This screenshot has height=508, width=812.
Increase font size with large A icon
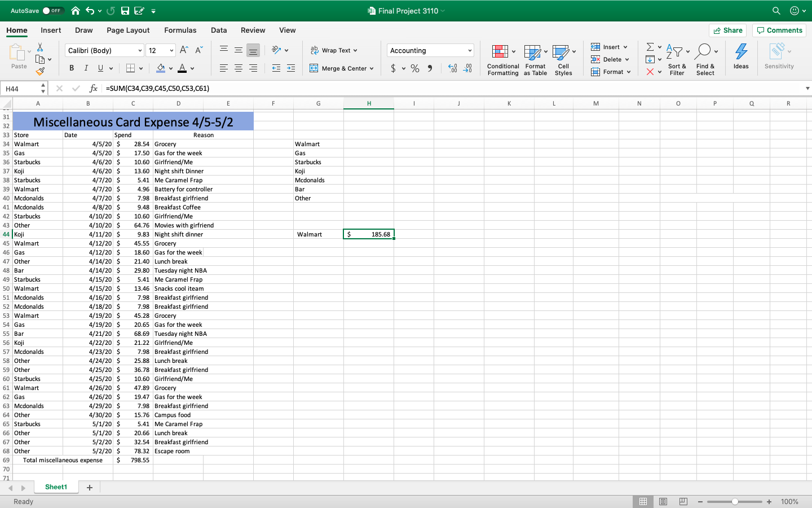184,50
